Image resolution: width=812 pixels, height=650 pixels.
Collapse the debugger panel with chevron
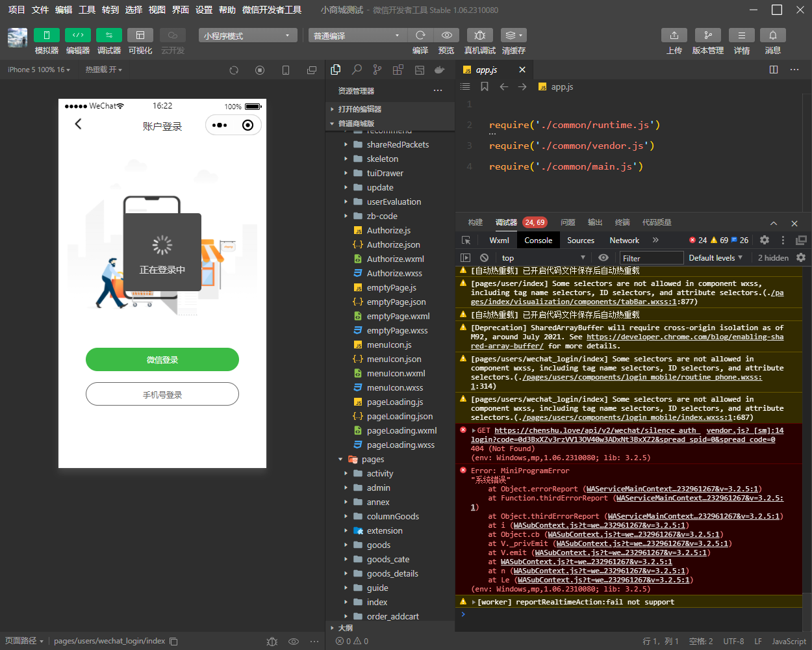(x=774, y=223)
